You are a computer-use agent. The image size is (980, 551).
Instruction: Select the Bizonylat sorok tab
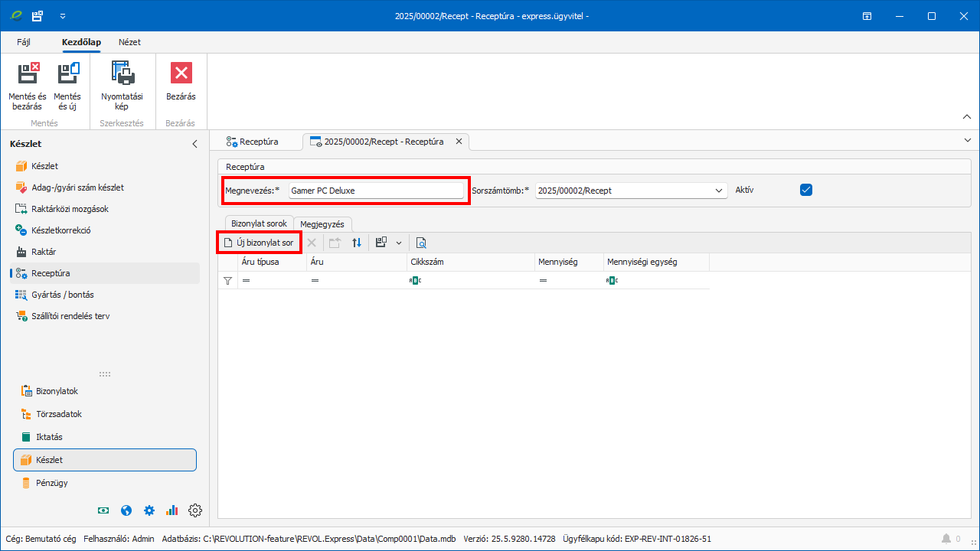(259, 223)
